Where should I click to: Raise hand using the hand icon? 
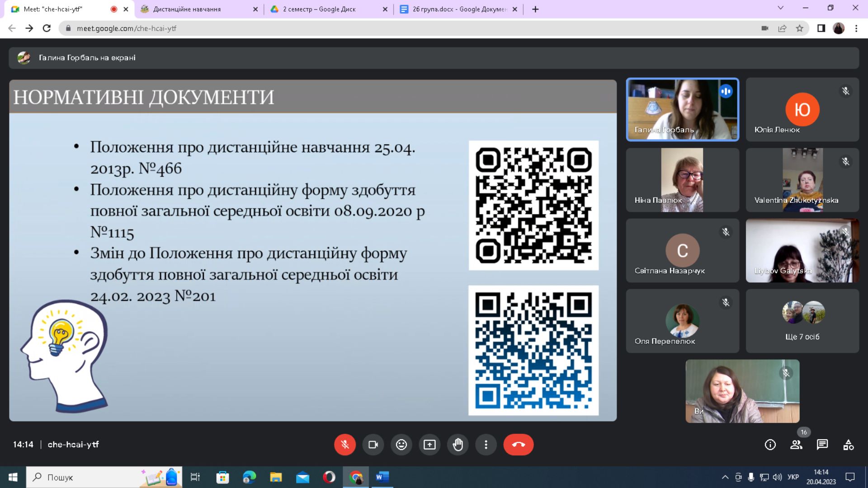click(458, 445)
